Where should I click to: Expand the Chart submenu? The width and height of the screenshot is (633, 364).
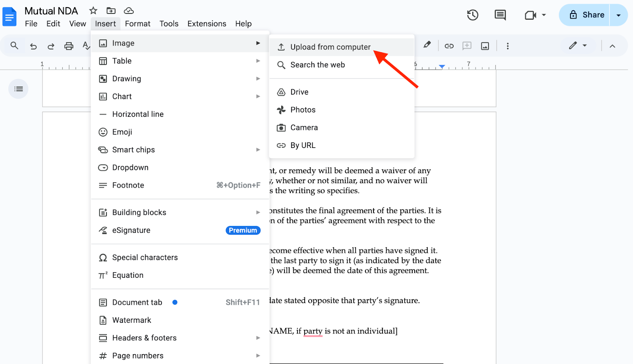click(x=180, y=97)
